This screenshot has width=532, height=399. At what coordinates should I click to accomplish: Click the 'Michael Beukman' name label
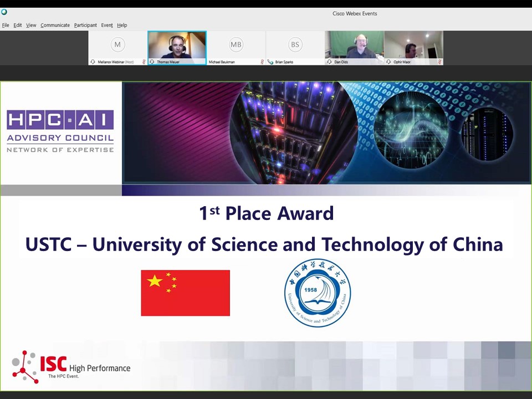(x=222, y=62)
